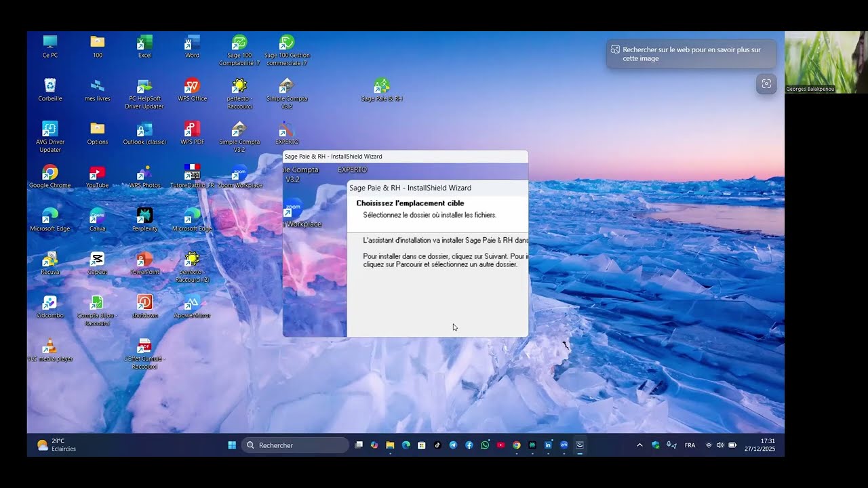868x488 pixels.
Task: Select the Recuva desktop icon
Action: click(50, 263)
